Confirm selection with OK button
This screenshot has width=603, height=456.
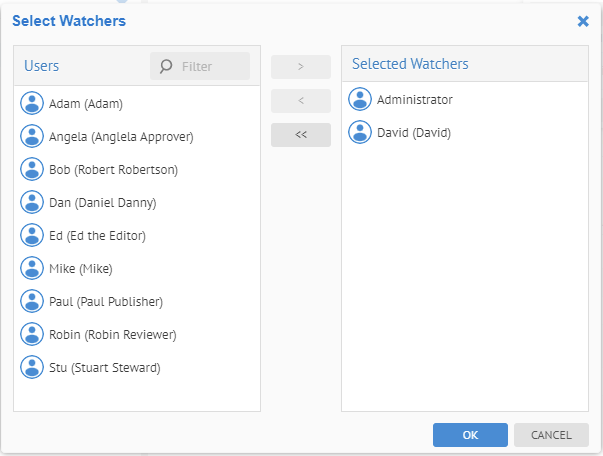click(470, 435)
